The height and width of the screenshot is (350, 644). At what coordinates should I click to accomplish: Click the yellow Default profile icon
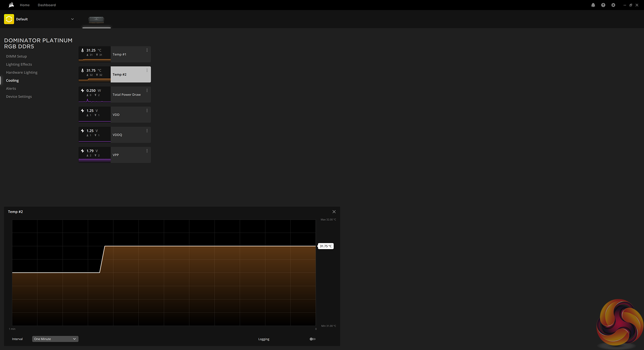pos(9,19)
